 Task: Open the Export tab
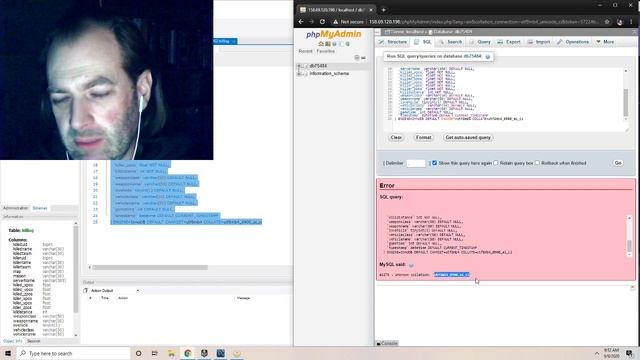coord(509,42)
